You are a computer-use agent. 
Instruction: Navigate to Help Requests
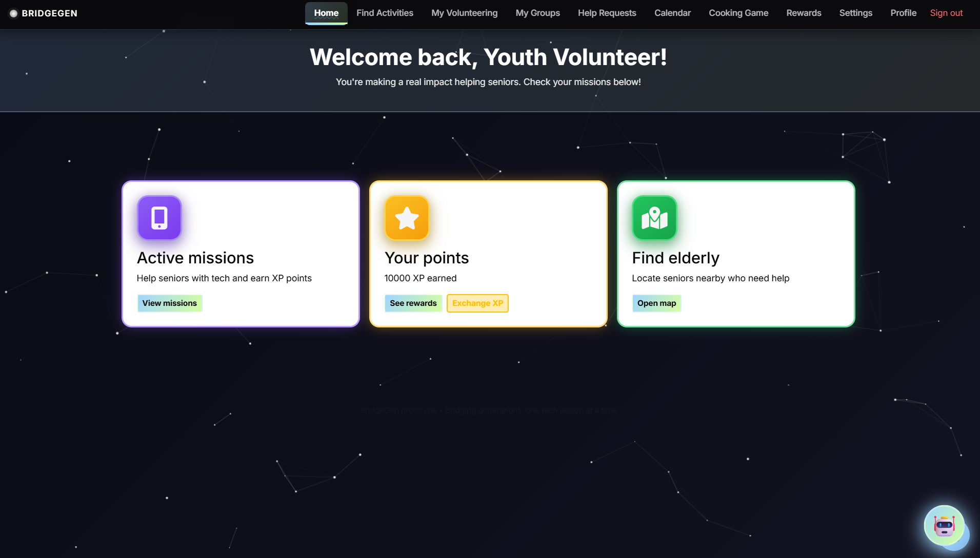tap(607, 13)
